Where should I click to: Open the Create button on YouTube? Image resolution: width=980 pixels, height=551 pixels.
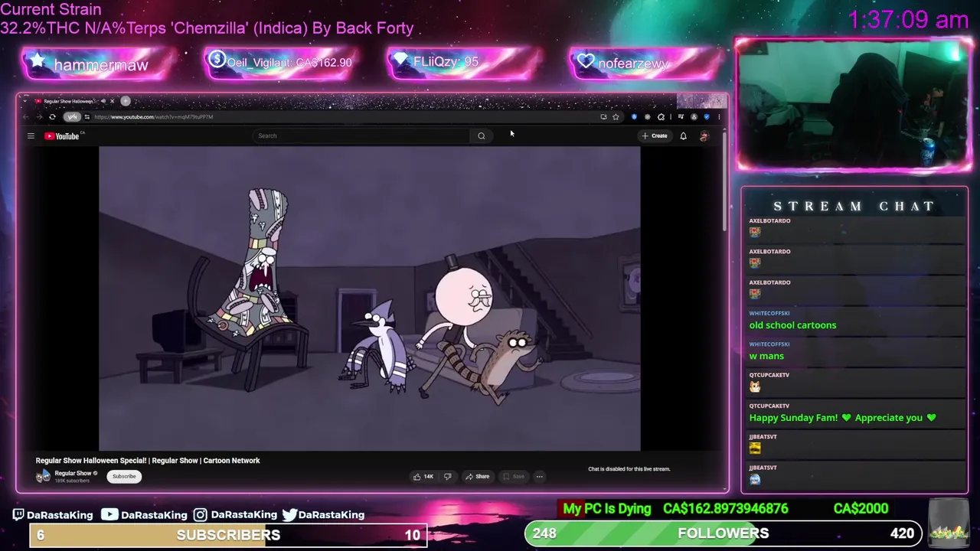point(655,135)
